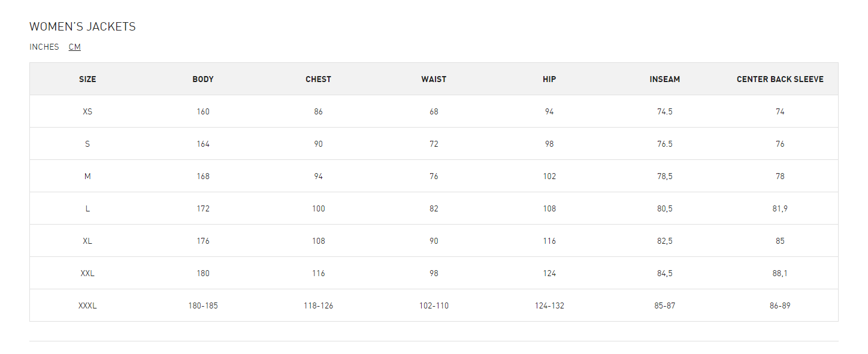This screenshot has width=868, height=354.
Task: Click the SIZE column header
Action: (x=87, y=79)
